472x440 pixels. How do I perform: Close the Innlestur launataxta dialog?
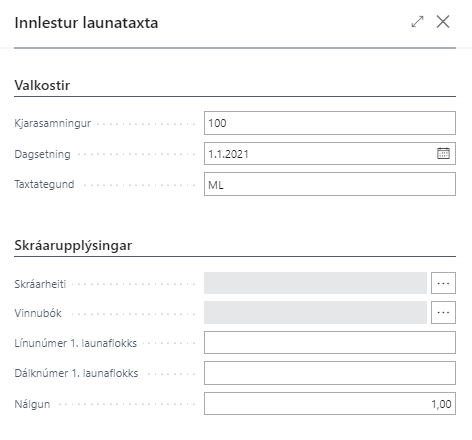tap(443, 22)
